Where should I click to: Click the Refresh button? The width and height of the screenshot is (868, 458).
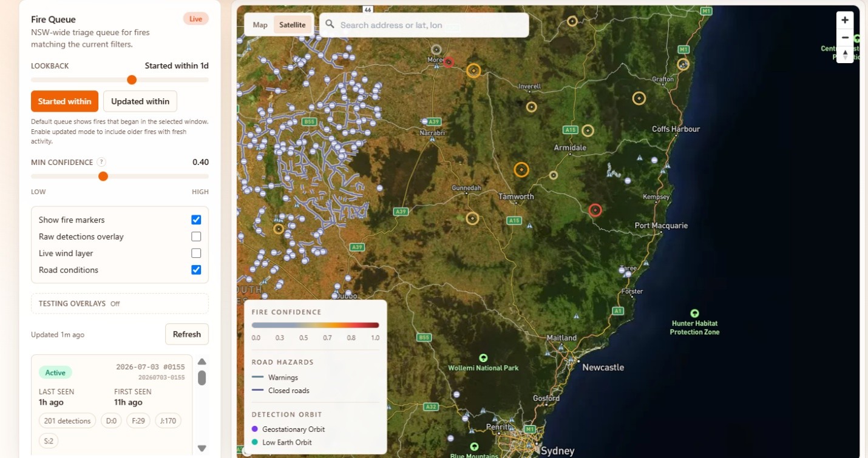tap(187, 334)
